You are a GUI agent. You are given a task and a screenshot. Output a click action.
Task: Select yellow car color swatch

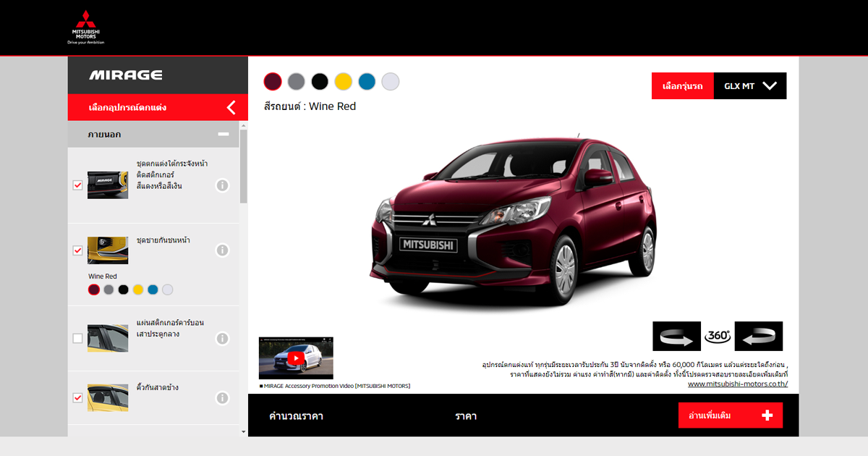point(344,82)
